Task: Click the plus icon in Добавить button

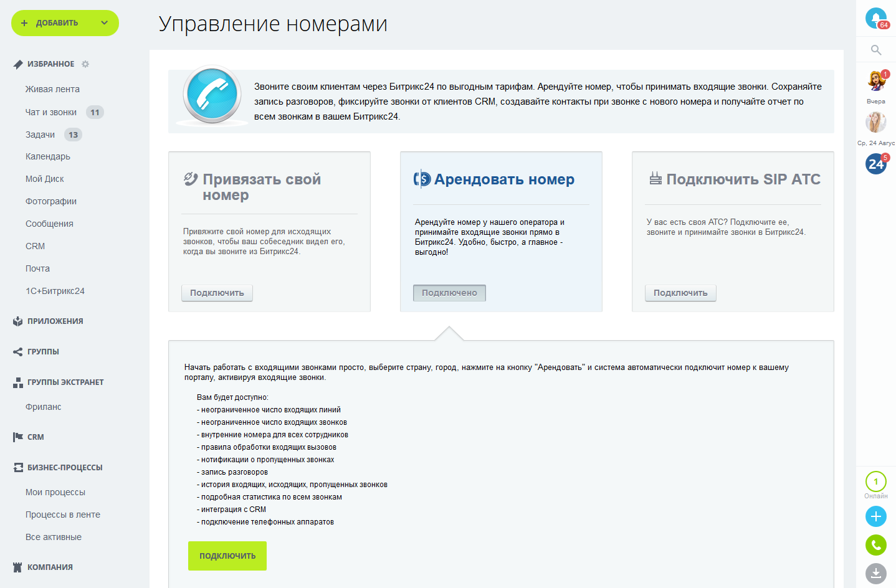Action: pyautogui.click(x=24, y=23)
